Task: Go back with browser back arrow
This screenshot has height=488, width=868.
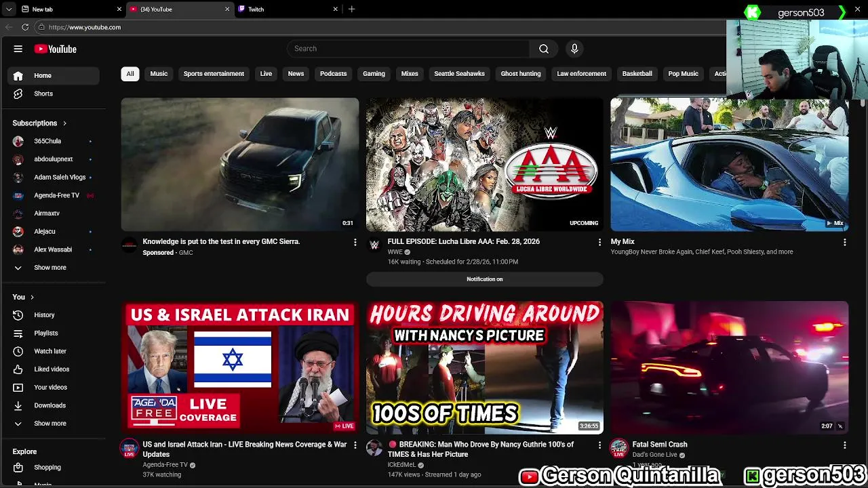Action: click(x=9, y=27)
